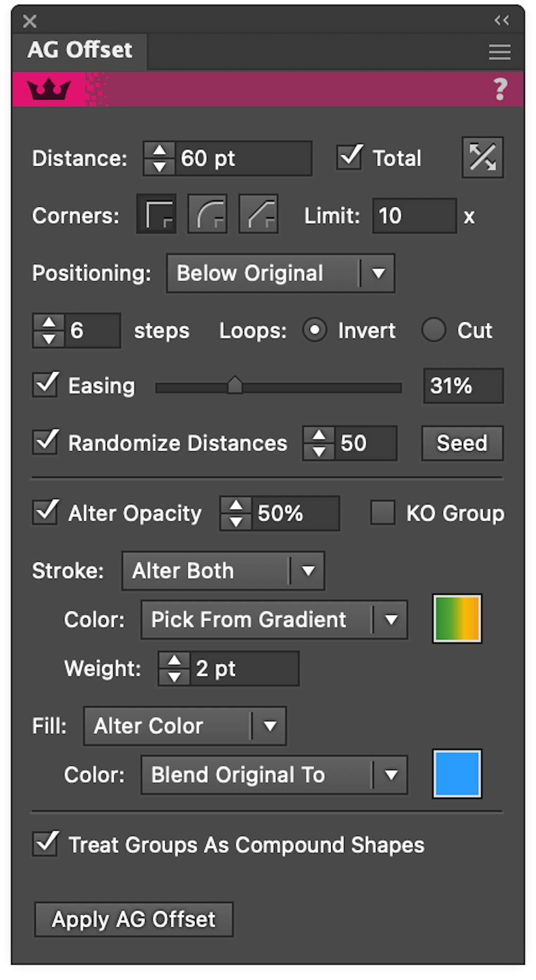This screenshot has width=536, height=980.
Task: Select the rounded corners option
Action: (207, 215)
